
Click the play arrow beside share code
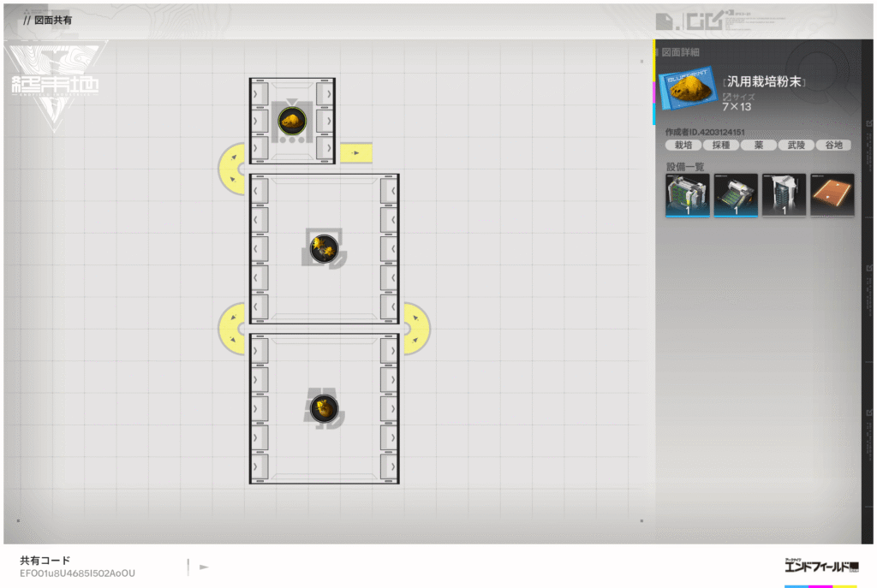tap(204, 567)
